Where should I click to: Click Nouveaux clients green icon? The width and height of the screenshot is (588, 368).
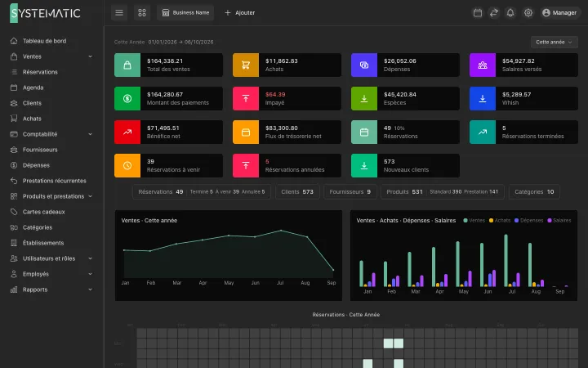click(x=364, y=165)
